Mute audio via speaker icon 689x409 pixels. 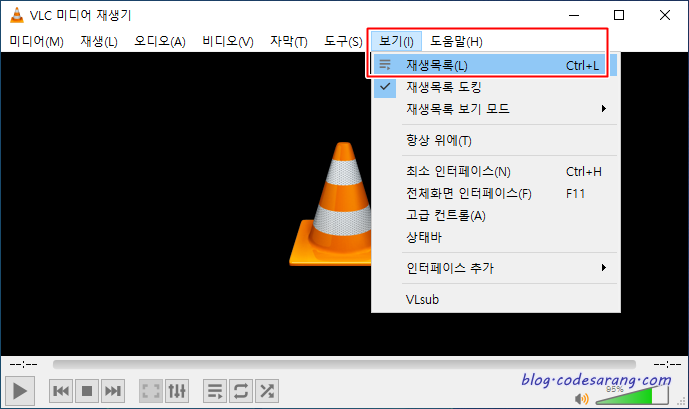coord(581,398)
